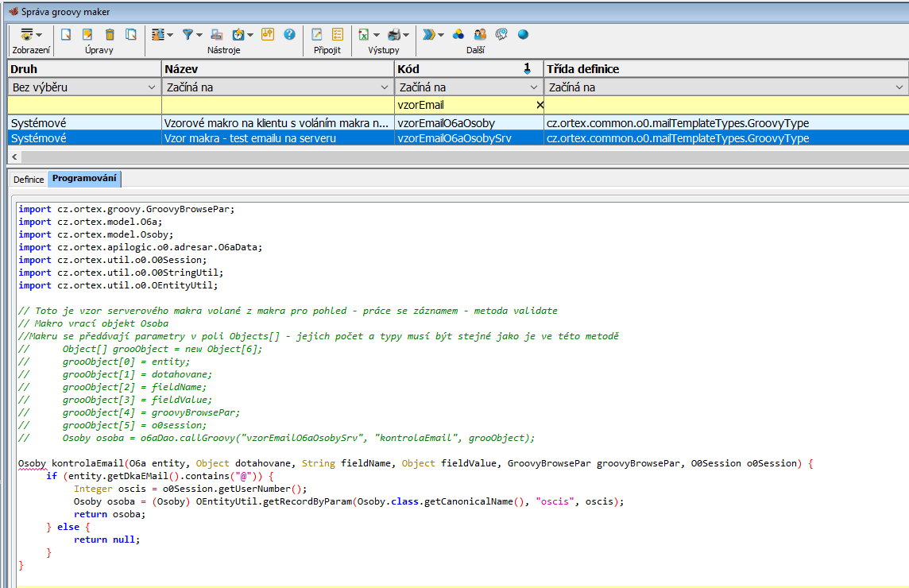Image resolution: width=909 pixels, height=588 pixels.
Task: Click the blue question mark help icon
Action: [289, 35]
